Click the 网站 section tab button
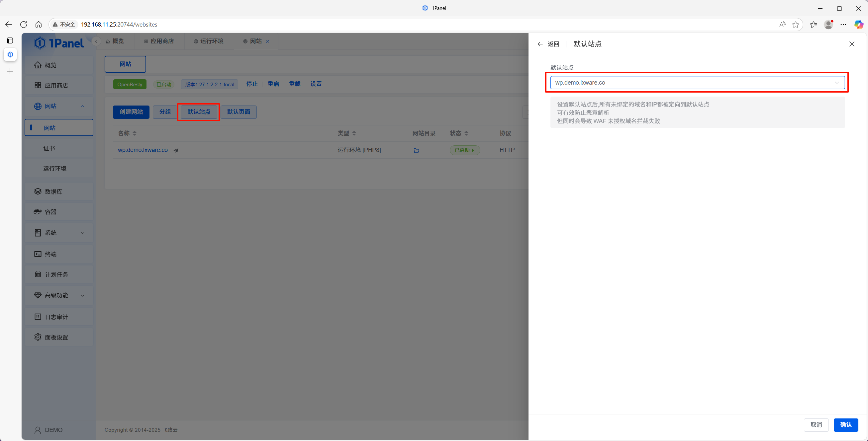 click(125, 64)
